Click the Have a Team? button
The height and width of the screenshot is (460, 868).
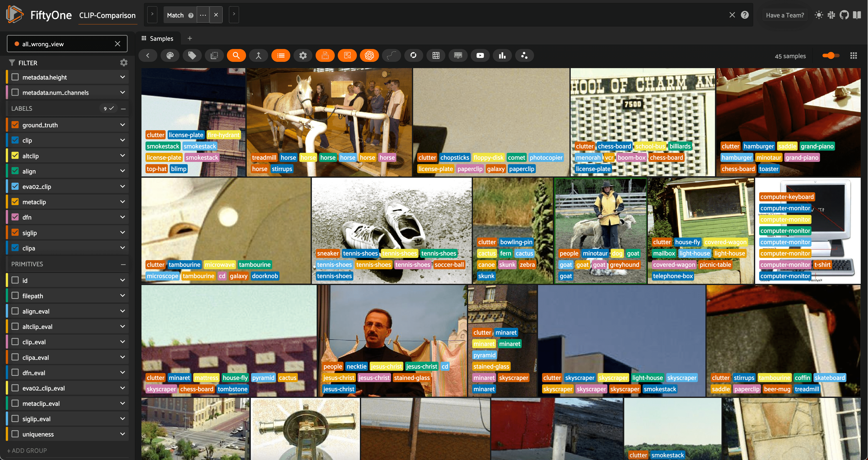click(785, 15)
